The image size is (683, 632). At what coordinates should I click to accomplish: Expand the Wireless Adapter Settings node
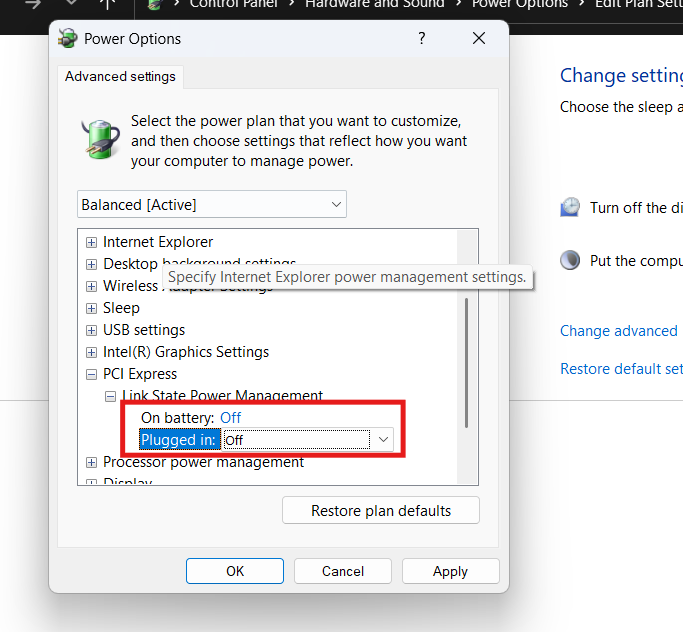pos(91,286)
